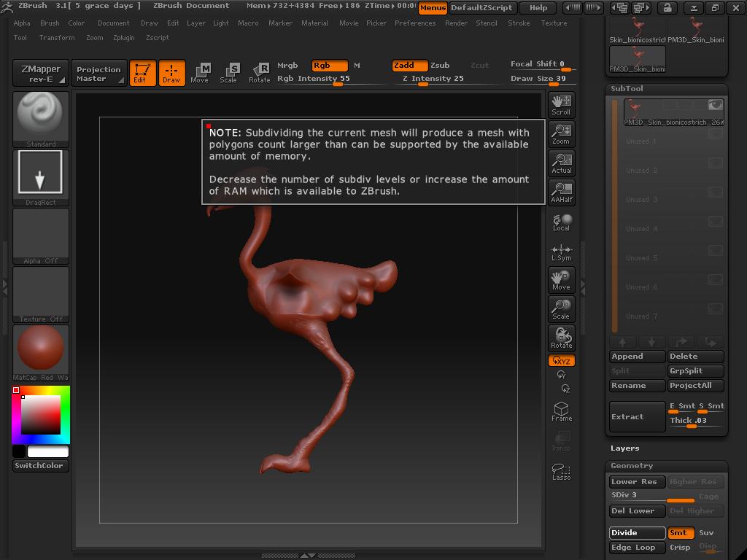Open the Preferences menu

414,23
